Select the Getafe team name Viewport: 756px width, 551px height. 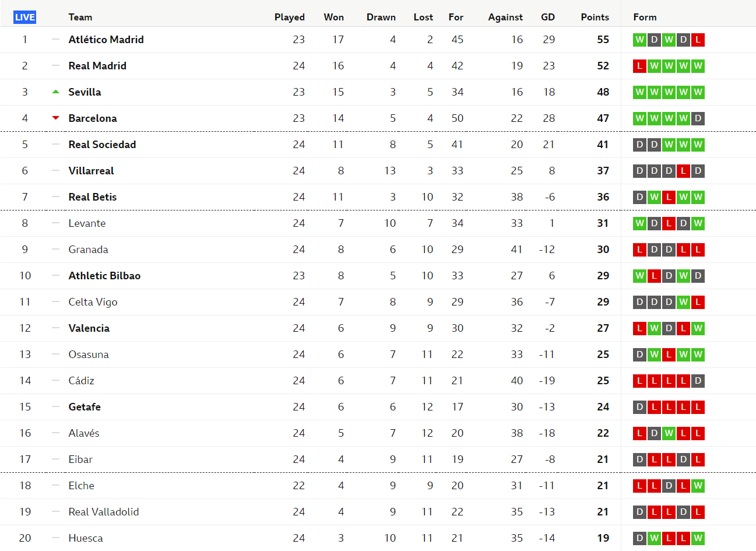[x=85, y=407]
